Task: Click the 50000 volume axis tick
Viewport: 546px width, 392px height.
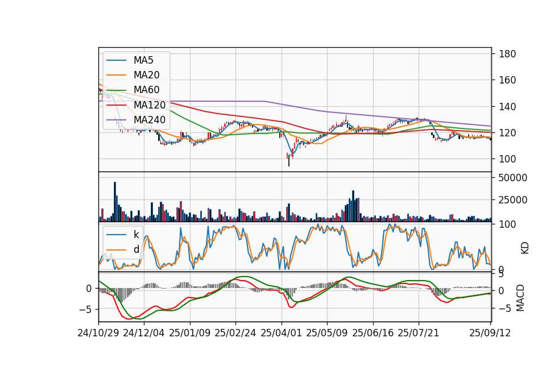Action: click(x=513, y=178)
